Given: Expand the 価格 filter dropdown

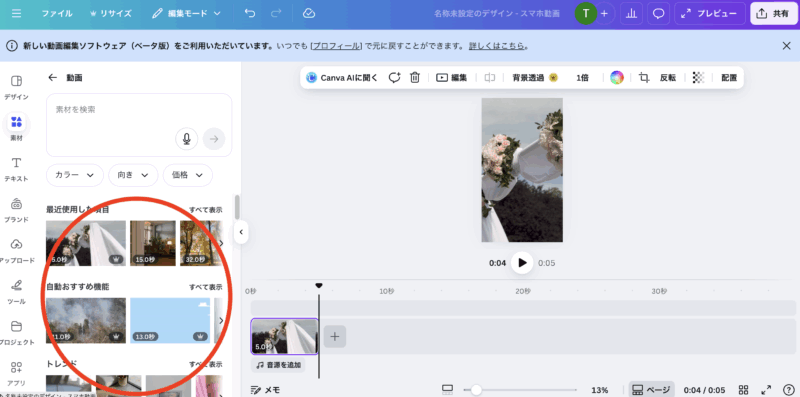Looking at the screenshot, I should tap(188, 175).
